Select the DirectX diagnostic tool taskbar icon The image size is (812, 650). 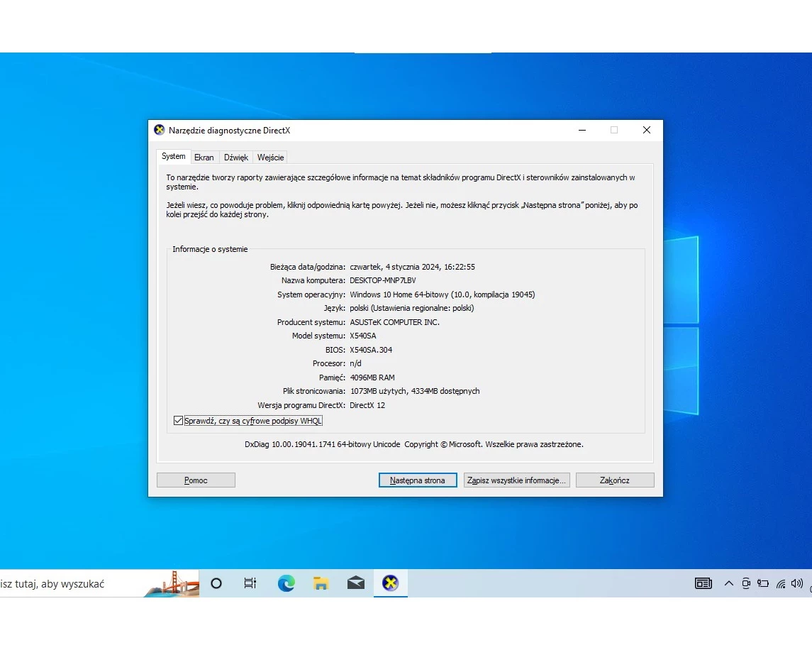coord(391,584)
